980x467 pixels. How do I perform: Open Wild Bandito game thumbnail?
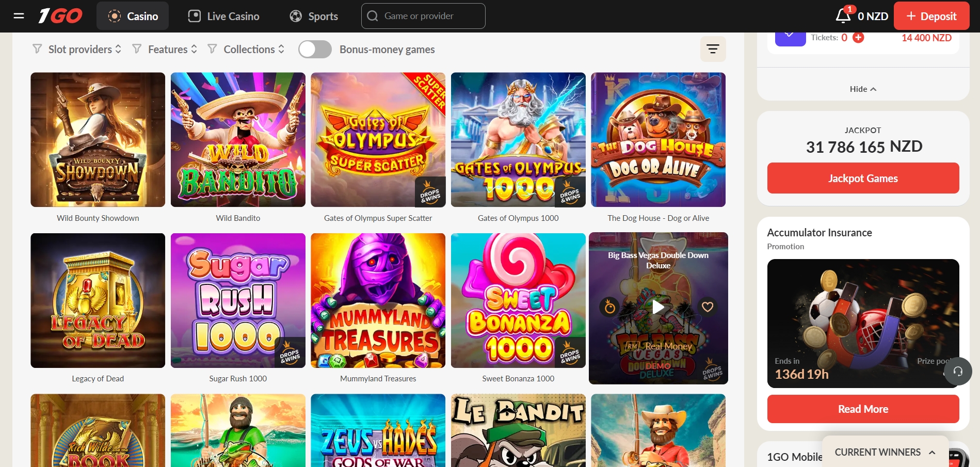(x=238, y=140)
